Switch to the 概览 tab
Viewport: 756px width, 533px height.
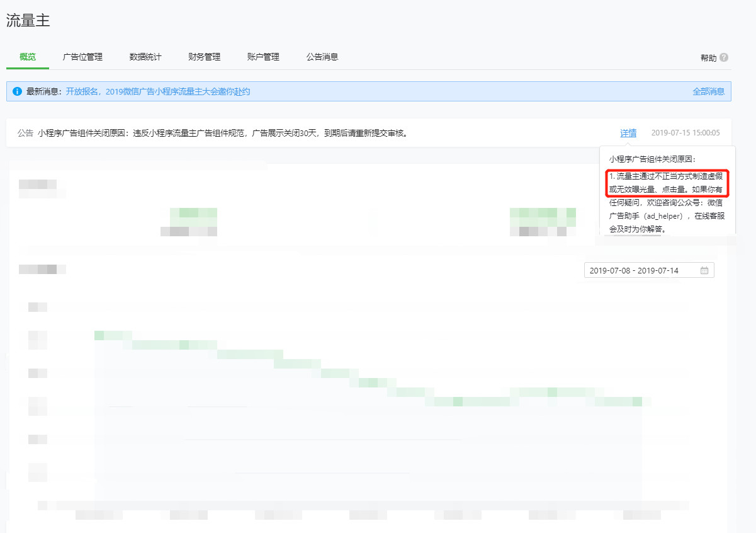pyautogui.click(x=28, y=57)
